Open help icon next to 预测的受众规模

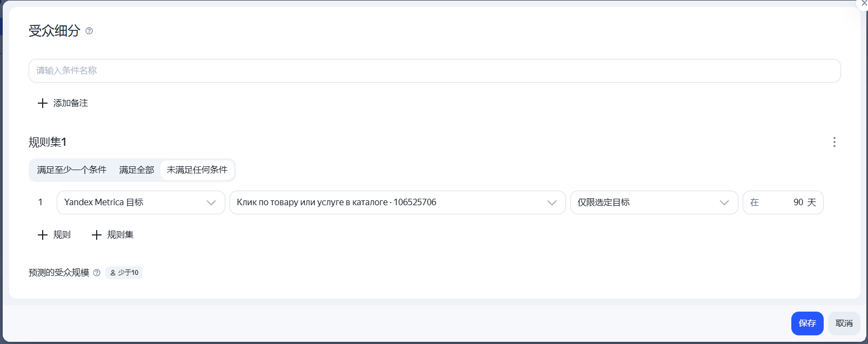97,273
